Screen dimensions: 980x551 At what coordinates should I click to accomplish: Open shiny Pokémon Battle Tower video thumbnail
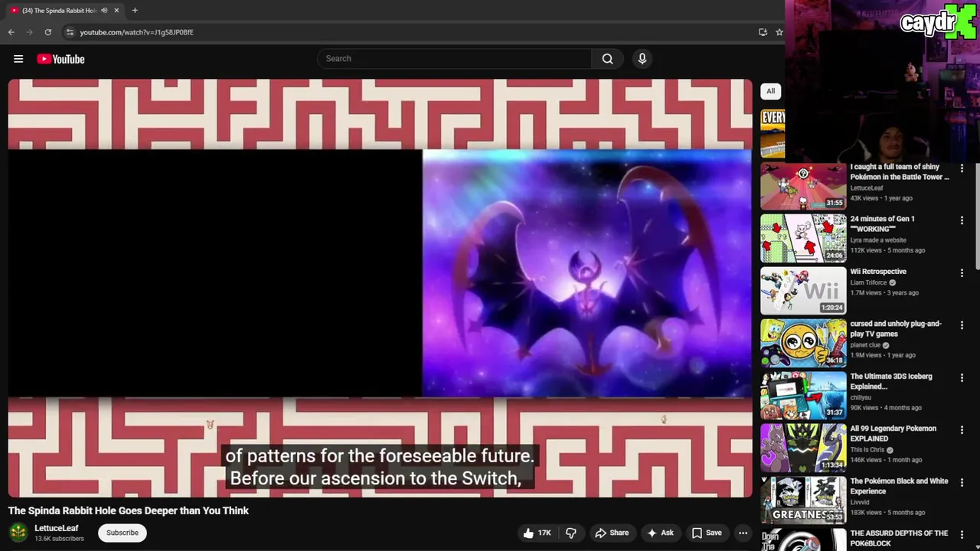point(803,186)
